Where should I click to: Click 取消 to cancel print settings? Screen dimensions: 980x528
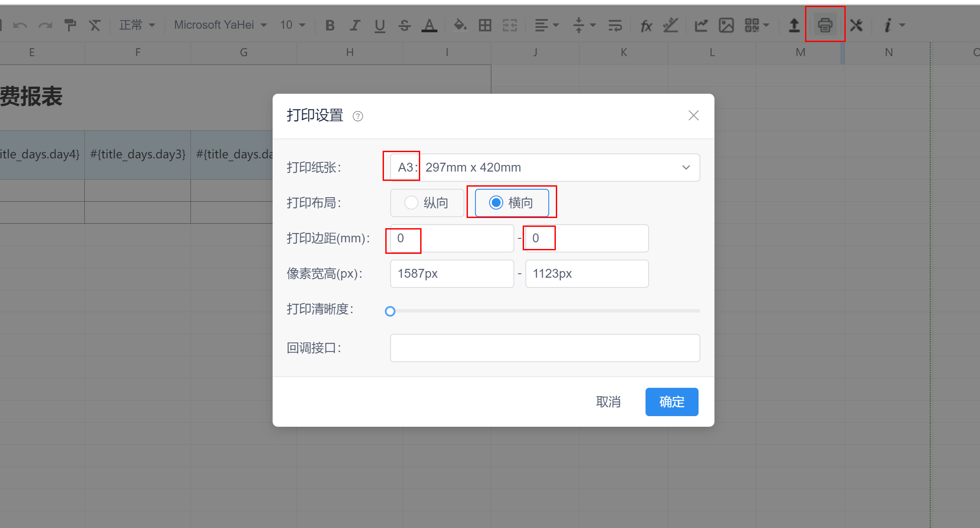pyautogui.click(x=608, y=402)
